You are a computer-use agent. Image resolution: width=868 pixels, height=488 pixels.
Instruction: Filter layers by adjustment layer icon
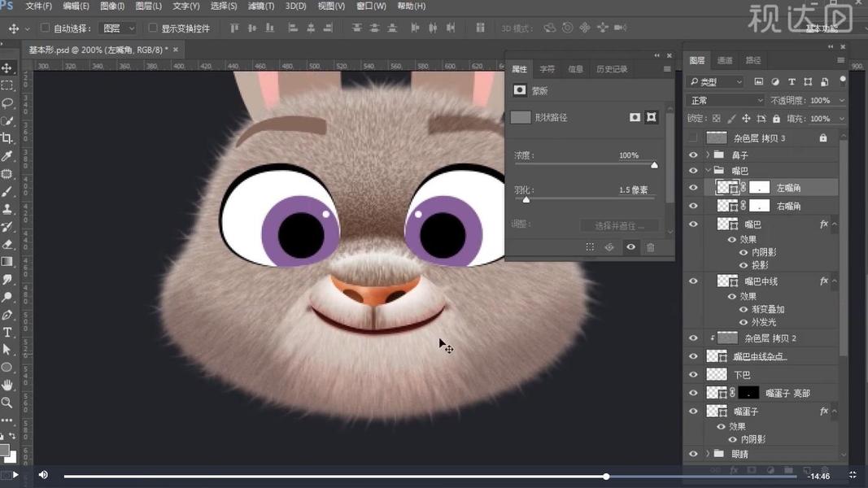775,82
